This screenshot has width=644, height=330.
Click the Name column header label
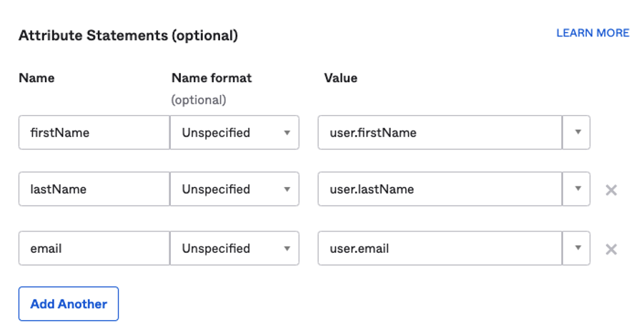point(36,78)
